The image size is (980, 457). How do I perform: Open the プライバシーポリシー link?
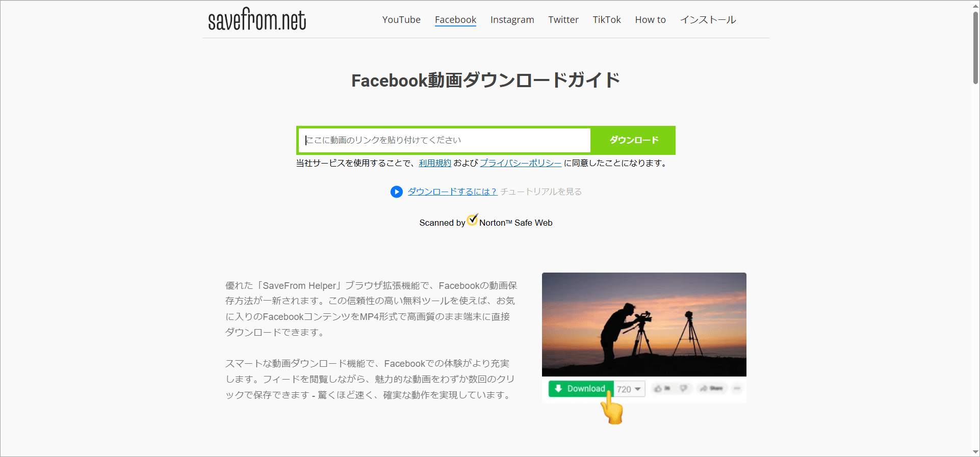click(x=521, y=163)
